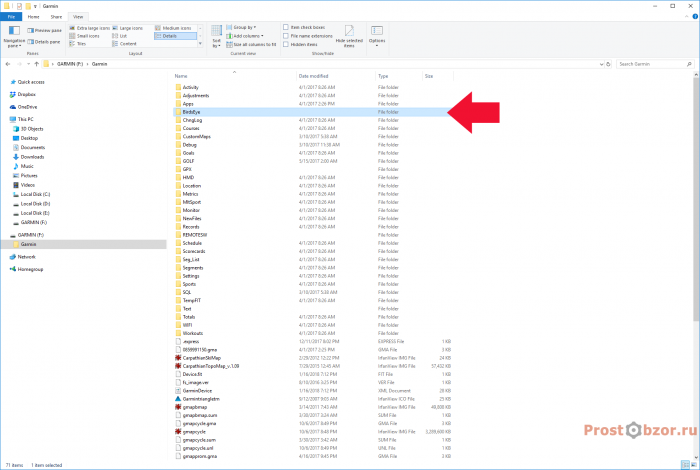
Task: Open folder Options
Action: coord(377,36)
